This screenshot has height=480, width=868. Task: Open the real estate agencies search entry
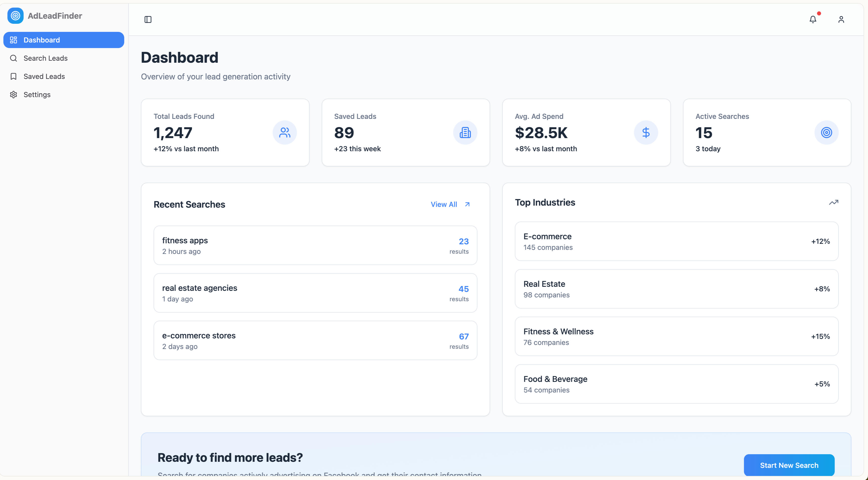315,293
